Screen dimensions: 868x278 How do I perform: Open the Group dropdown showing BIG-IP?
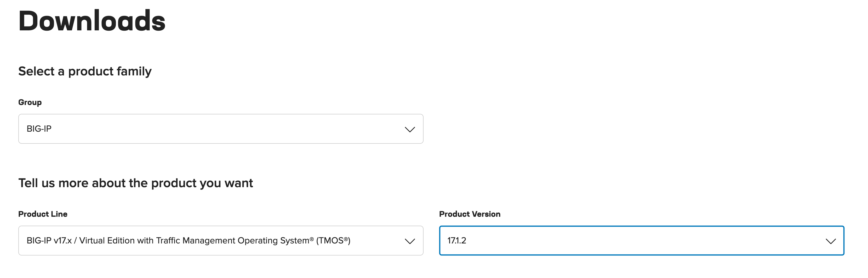221,129
